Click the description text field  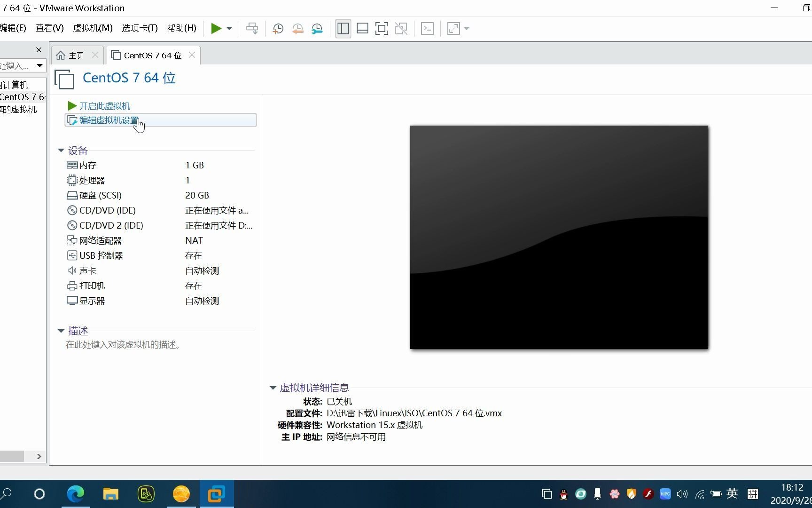[x=123, y=345]
